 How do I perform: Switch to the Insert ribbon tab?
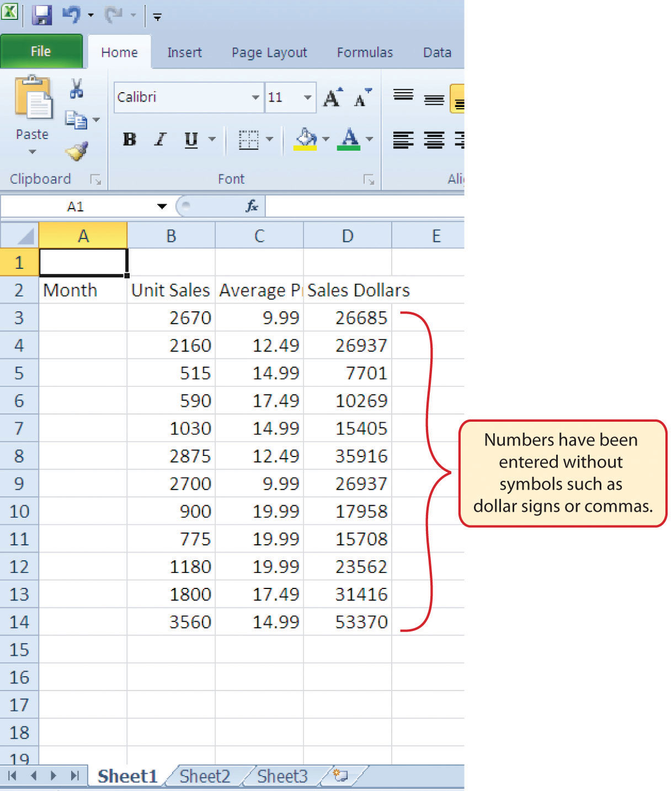pos(184,52)
